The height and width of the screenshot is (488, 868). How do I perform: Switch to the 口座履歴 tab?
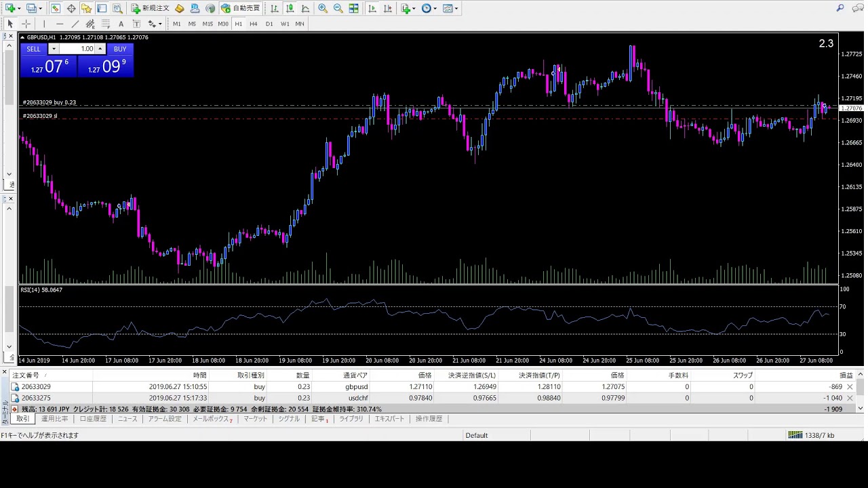[93, 419]
